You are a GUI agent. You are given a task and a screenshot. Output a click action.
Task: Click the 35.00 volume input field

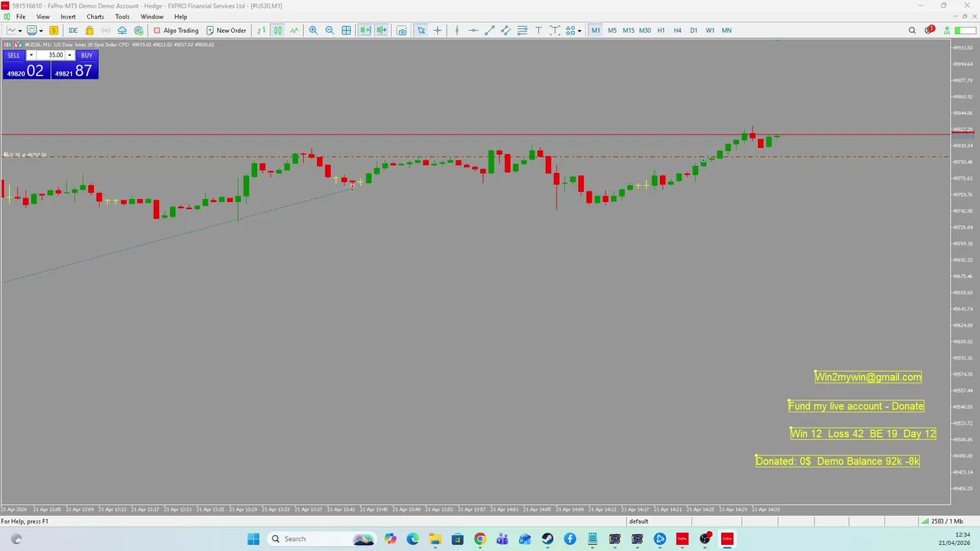51,55
